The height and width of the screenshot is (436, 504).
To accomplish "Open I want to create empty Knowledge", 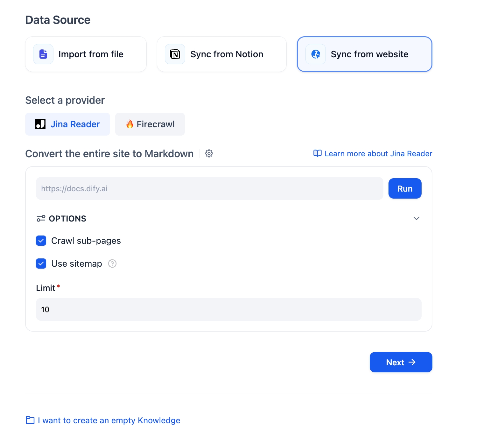I will [109, 420].
